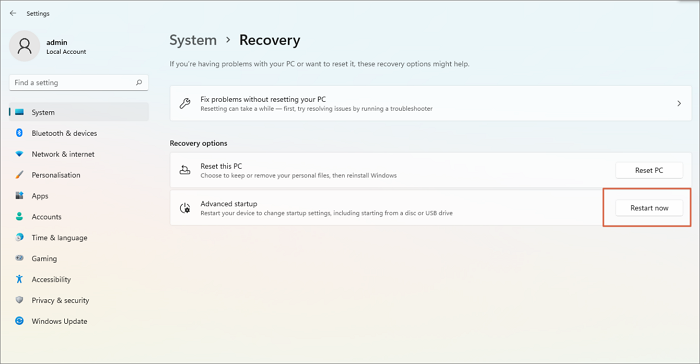700x364 pixels.
Task: Select System in the sidebar
Action: [79, 112]
